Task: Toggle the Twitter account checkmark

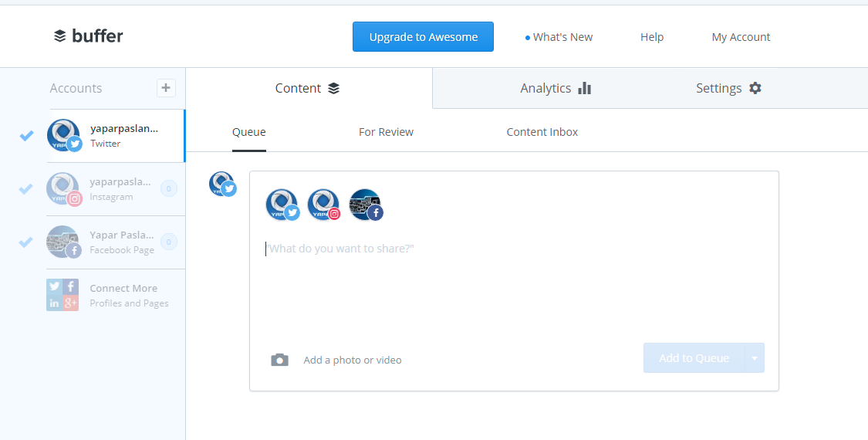Action: [26, 135]
